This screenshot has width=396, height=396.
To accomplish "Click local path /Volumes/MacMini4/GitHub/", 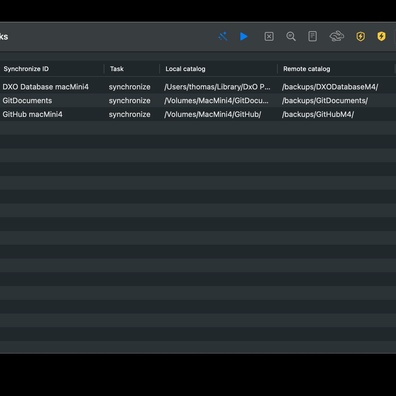I will coord(212,114).
